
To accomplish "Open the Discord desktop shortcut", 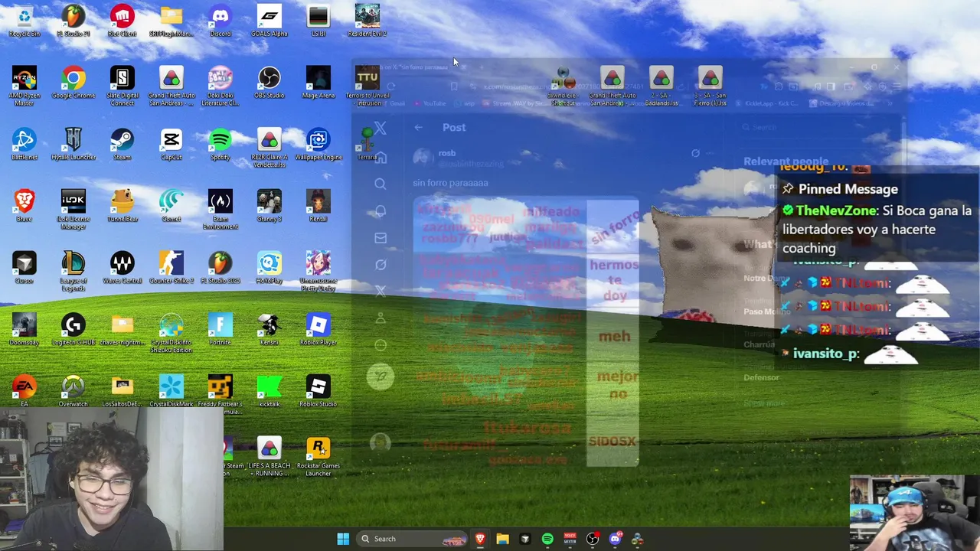I will point(220,21).
